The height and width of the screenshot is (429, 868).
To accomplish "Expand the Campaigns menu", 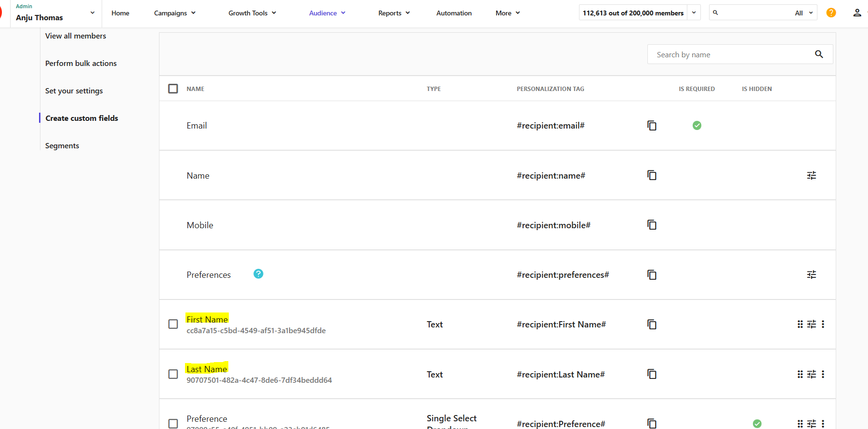I will pos(175,13).
